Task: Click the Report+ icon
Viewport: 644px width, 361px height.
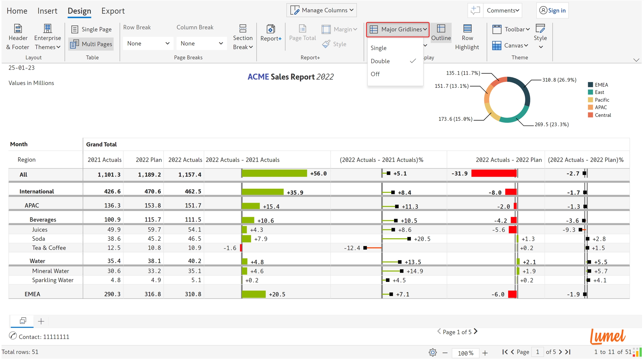Action: coord(271,29)
